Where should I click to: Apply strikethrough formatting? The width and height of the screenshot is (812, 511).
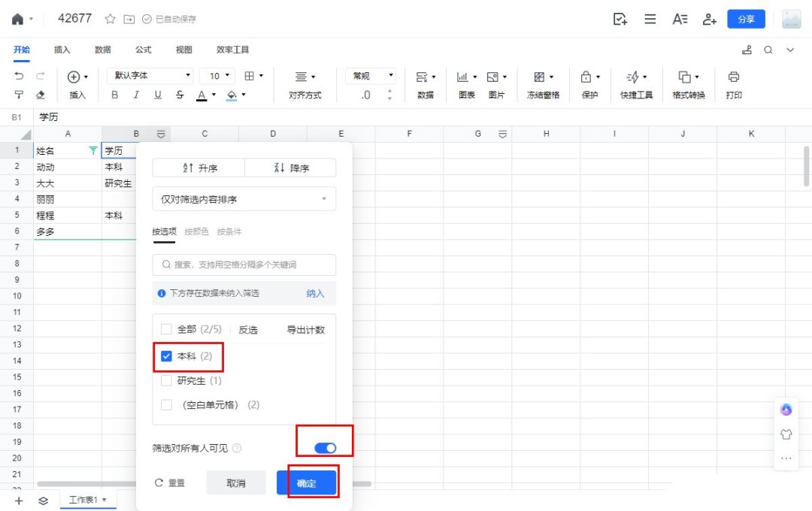point(180,96)
